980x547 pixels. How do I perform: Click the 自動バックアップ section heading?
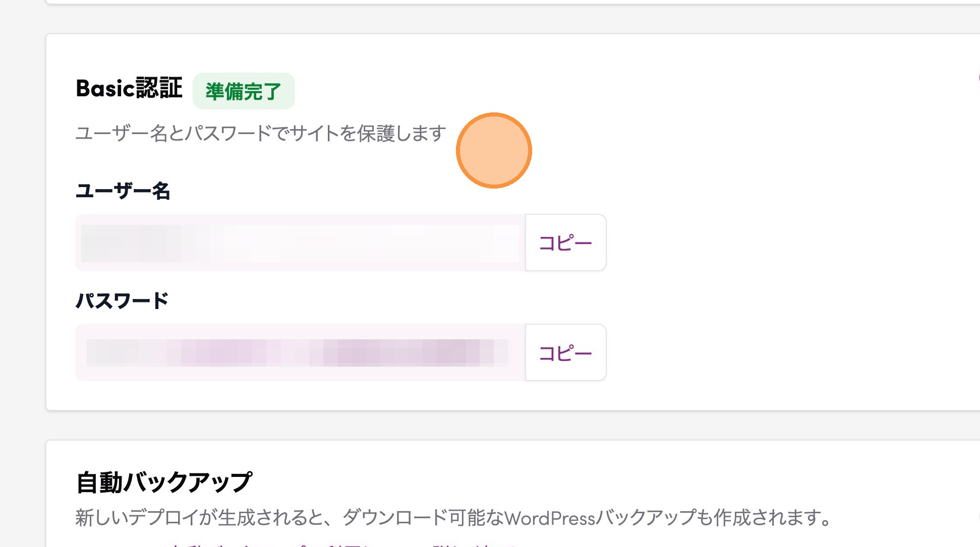click(x=164, y=482)
